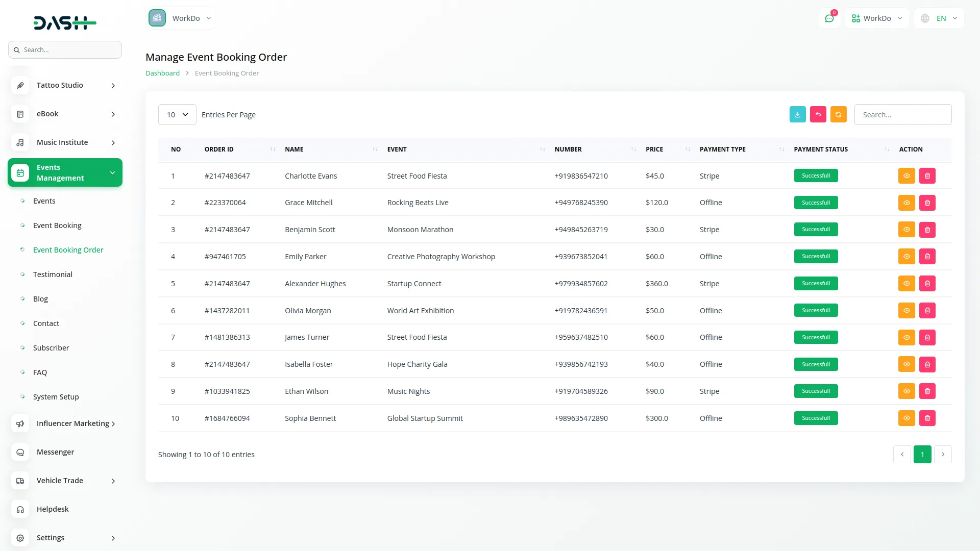Image resolution: width=980 pixels, height=551 pixels.
Task: Click the Helpdesk headphones icon
Action: point(20,509)
